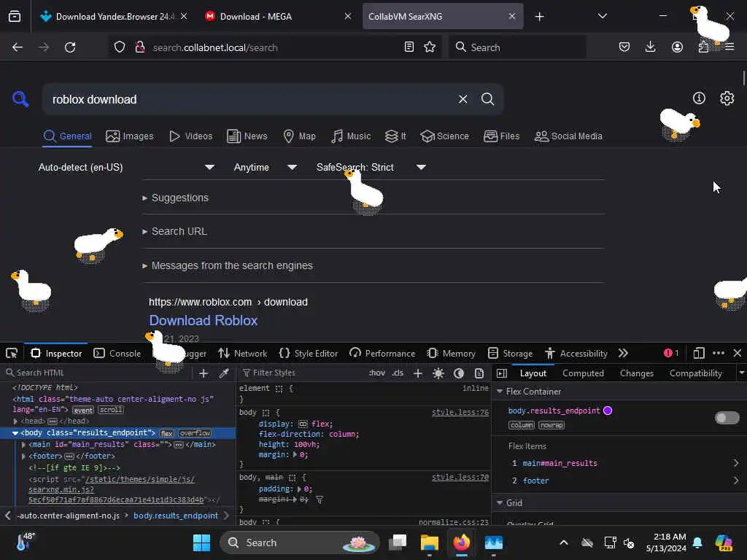The height and width of the screenshot is (560, 747).
Task: Toggle dark color scheme simulation
Action: [459, 373]
